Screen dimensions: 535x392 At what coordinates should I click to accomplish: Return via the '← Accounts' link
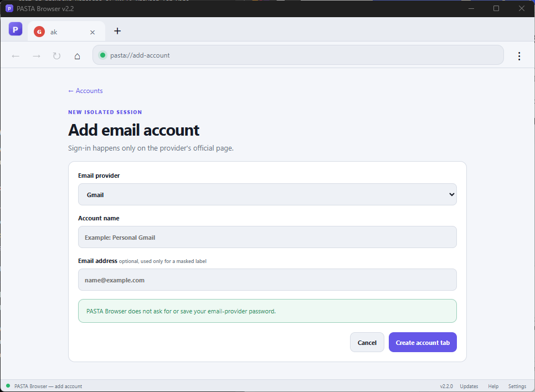[85, 91]
